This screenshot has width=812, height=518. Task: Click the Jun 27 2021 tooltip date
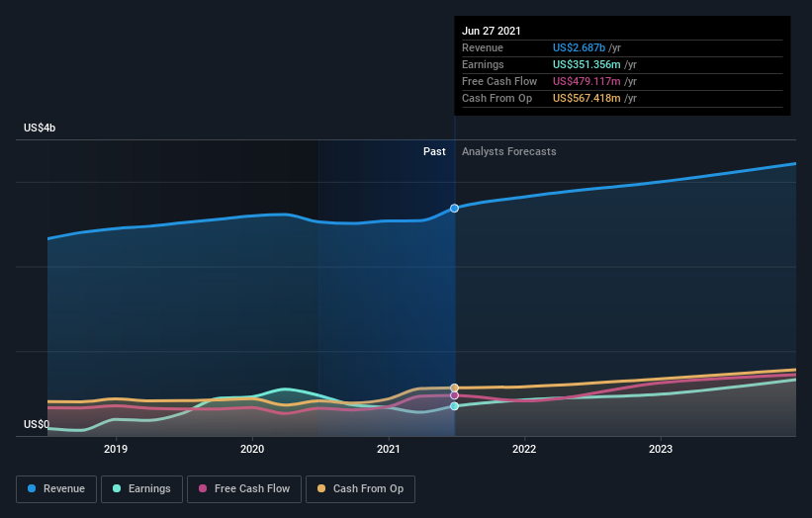tap(491, 31)
